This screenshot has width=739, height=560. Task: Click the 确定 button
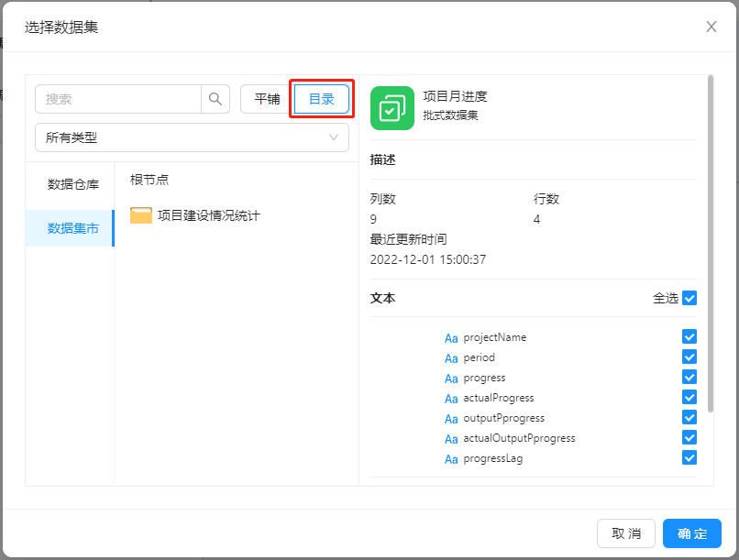click(692, 533)
